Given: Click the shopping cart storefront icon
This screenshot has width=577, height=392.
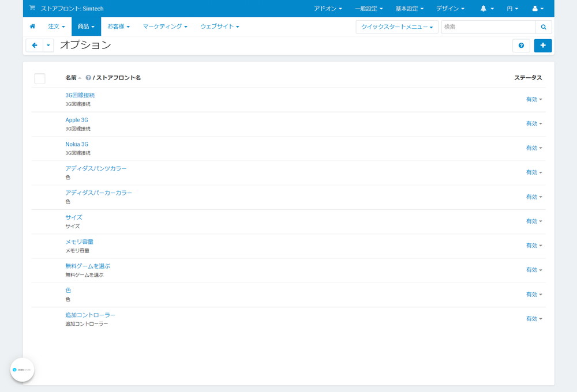Looking at the screenshot, I should point(32,7).
